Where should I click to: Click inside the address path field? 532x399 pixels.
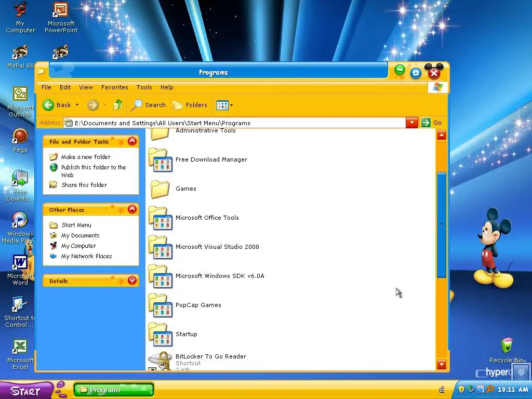(234, 123)
